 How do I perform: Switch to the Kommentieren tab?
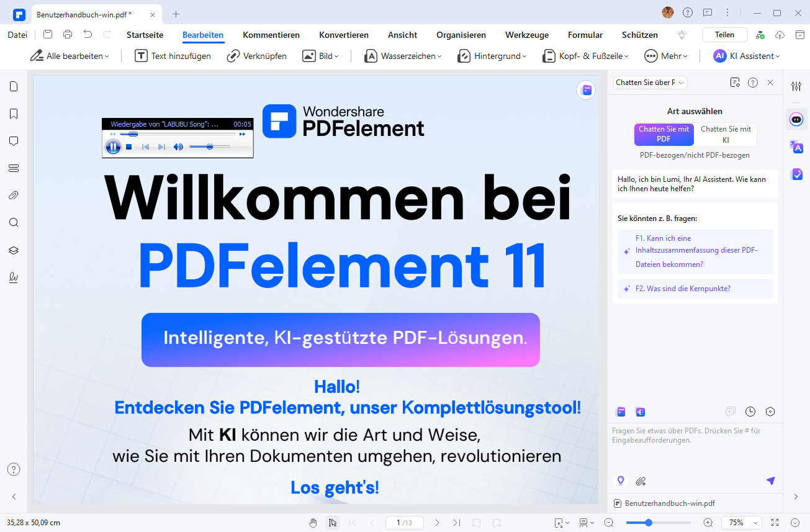pos(271,35)
